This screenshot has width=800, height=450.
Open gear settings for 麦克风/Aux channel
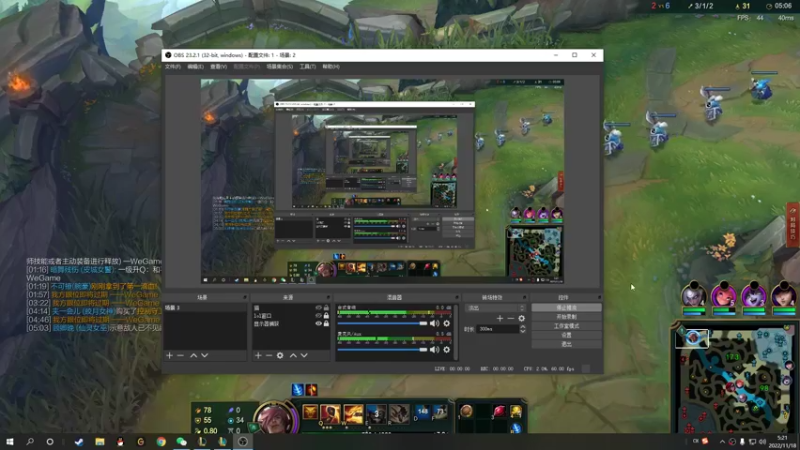coord(446,349)
